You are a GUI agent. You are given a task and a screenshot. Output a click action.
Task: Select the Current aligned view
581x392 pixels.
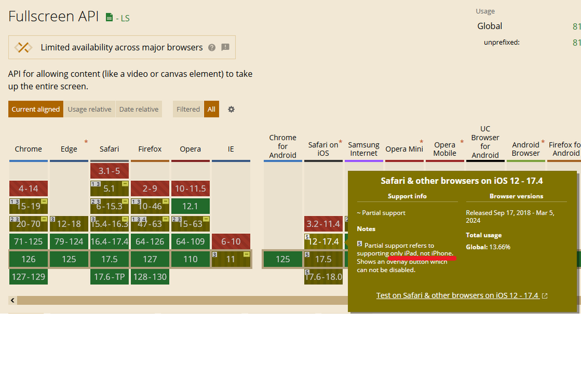point(35,109)
